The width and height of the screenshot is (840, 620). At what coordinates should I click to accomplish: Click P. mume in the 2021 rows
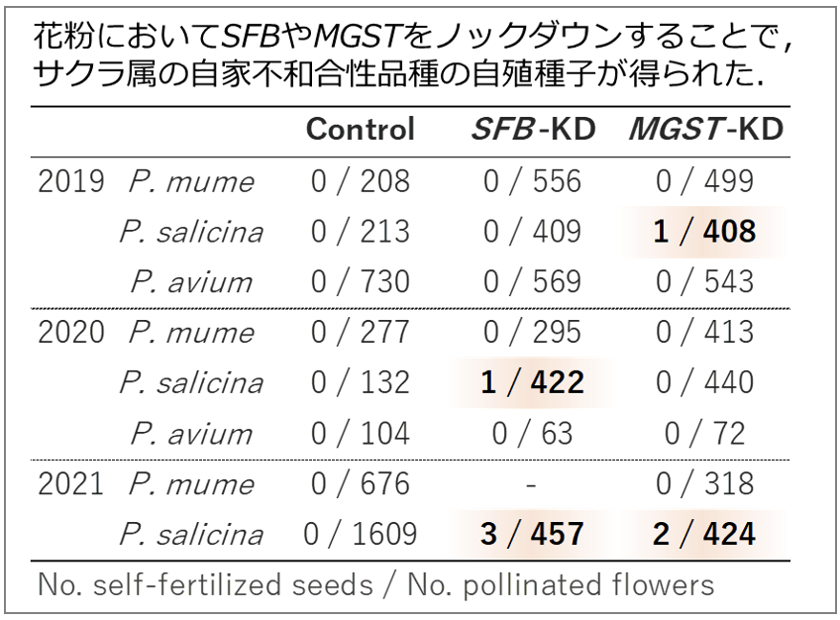coord(191,484)
